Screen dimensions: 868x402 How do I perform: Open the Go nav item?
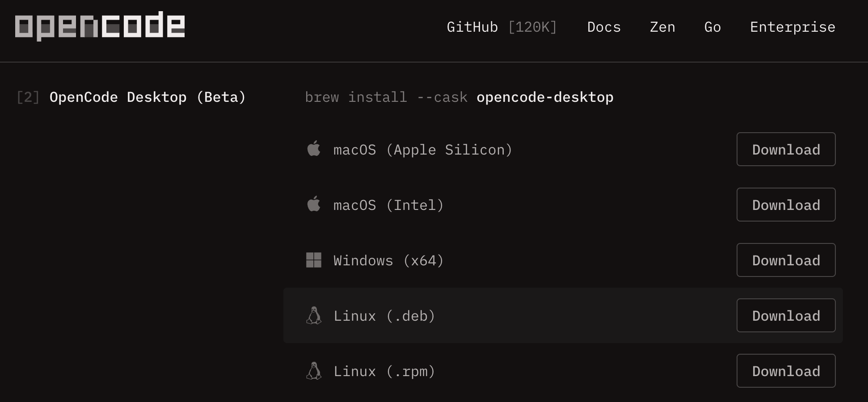pyautogui.click(x=712, y=27)
